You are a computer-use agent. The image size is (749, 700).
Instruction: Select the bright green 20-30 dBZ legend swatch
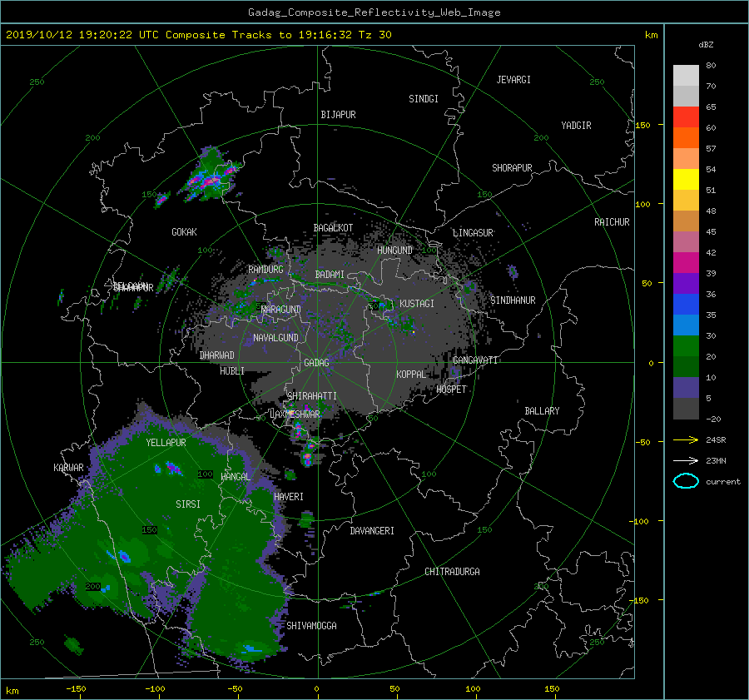(x=686, y=345)
